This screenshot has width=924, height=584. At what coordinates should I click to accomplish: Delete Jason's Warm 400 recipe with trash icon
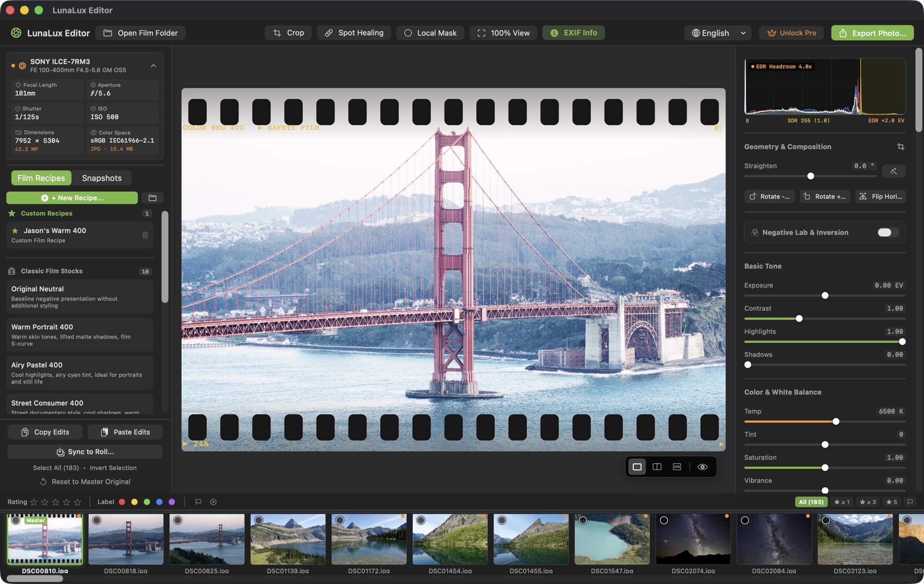click(x=145, y=235)
